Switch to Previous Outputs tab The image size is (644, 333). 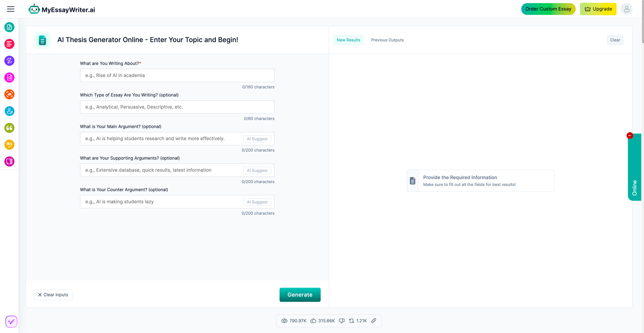point(387,40)
